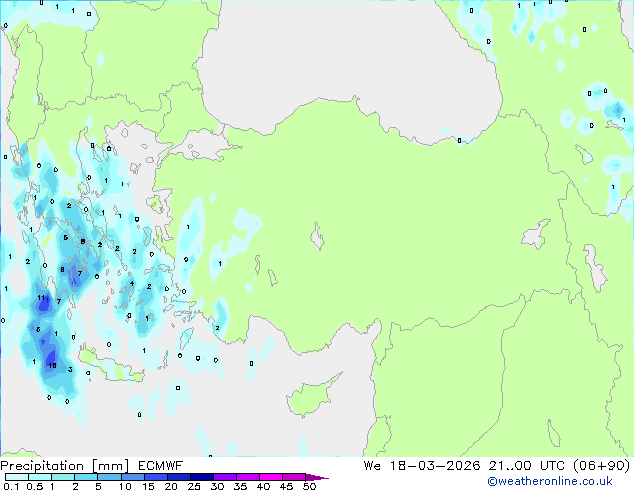Choose the 25–30 mm dark navy swatch
This screenshot has height=490, width=634.
click(x=202, y=477)
